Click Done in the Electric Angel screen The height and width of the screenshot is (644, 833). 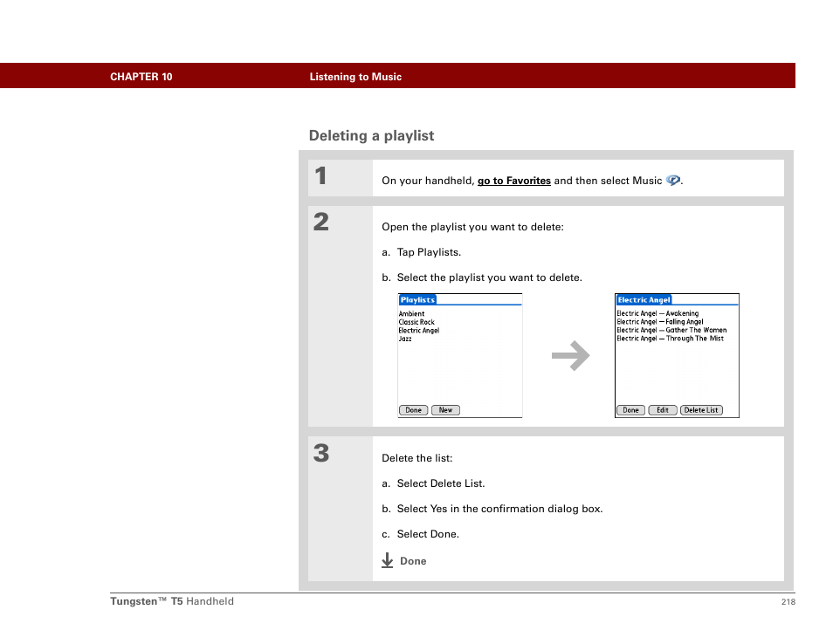click(630, 410)
